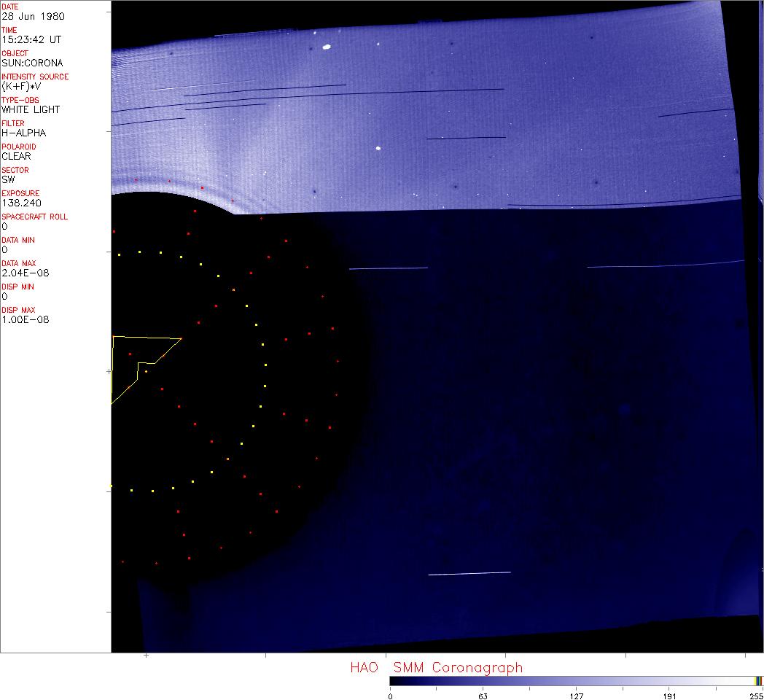The width and height of the screenshot is (764, 700).
Task: Click the white horizontal streak near the image bottom
Action: click(469, 573)
